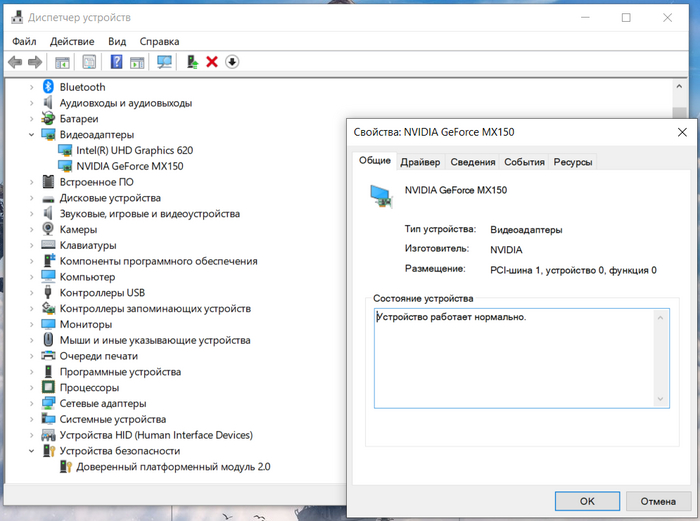Click the Батареи battery icon
The image size is (700, 521).
click(48, 118)
